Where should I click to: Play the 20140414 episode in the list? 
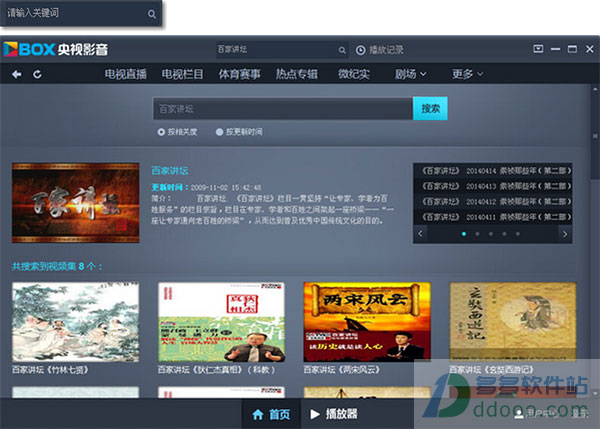click(x=496, y=171)
